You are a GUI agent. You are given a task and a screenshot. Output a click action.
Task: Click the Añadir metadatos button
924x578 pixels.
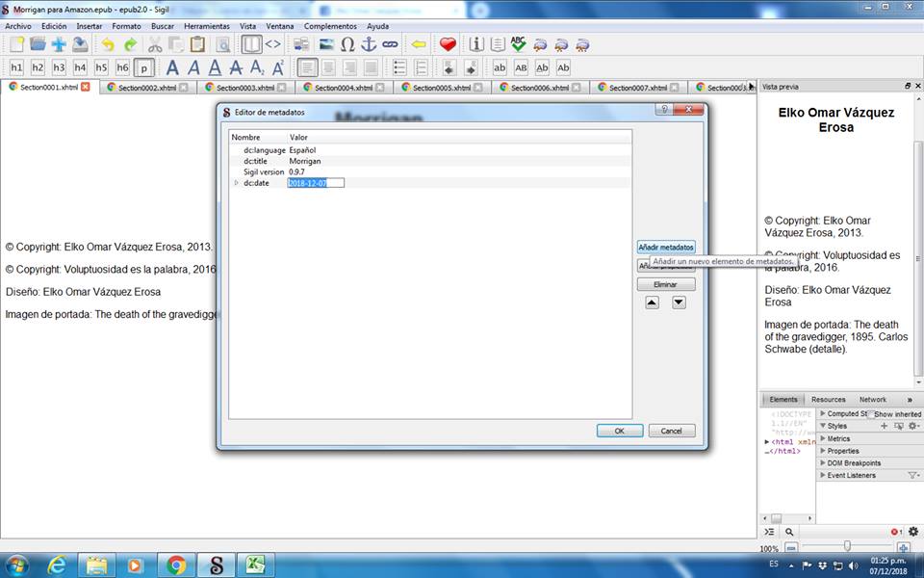point(666,248)
